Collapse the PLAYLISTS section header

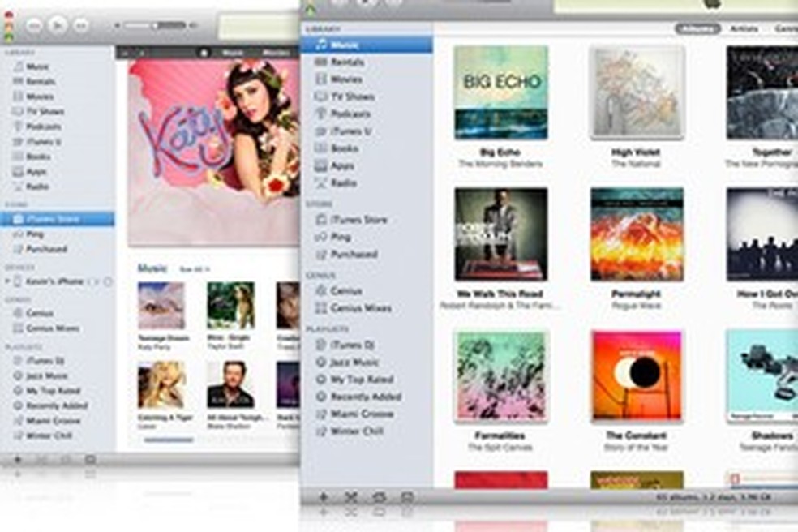tap(330, 329)
